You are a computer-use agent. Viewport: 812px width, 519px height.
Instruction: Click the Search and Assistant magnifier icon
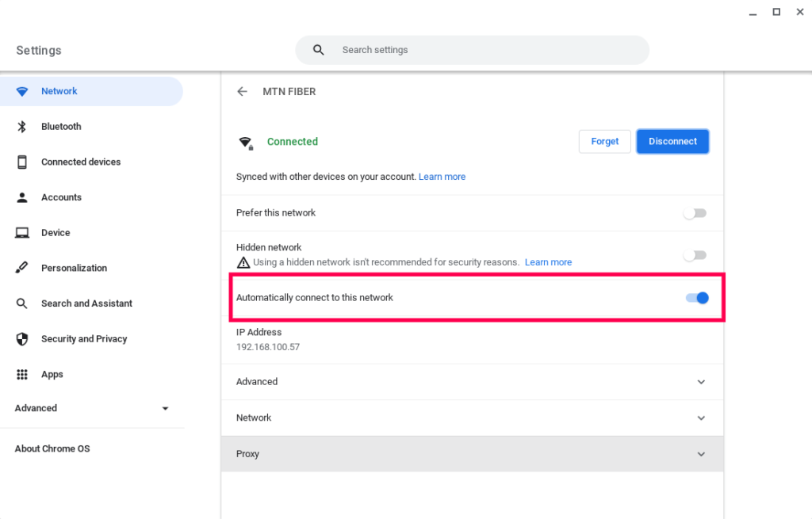(x=21, y=303)
